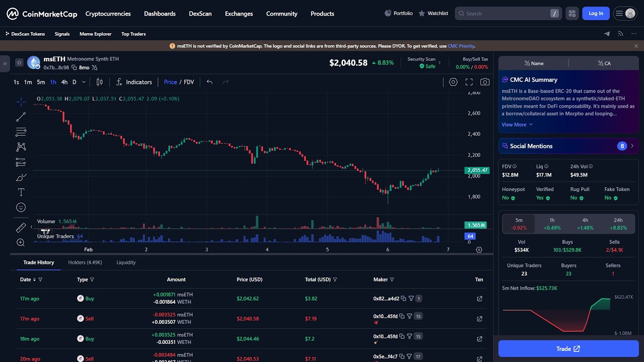This screenshot has height=362, width=644.
Task: Filter trades by maker 0x82...a4d2
Action: pos(411,299)
